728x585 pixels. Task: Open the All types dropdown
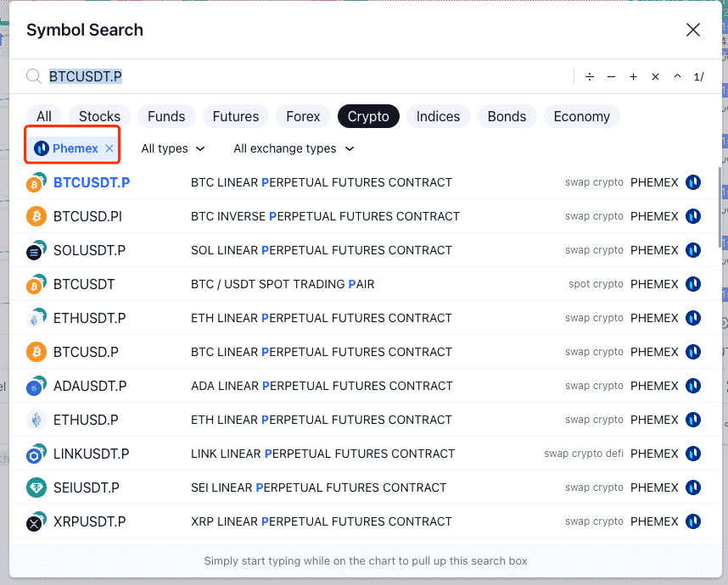pyautogui.click(x=173, y=148)
